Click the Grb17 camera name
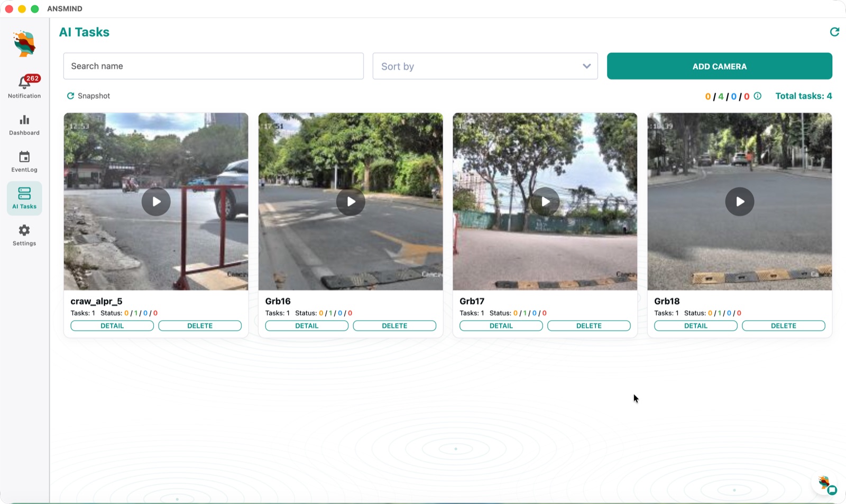The image size is (846, 504). (x=472, y=301)
